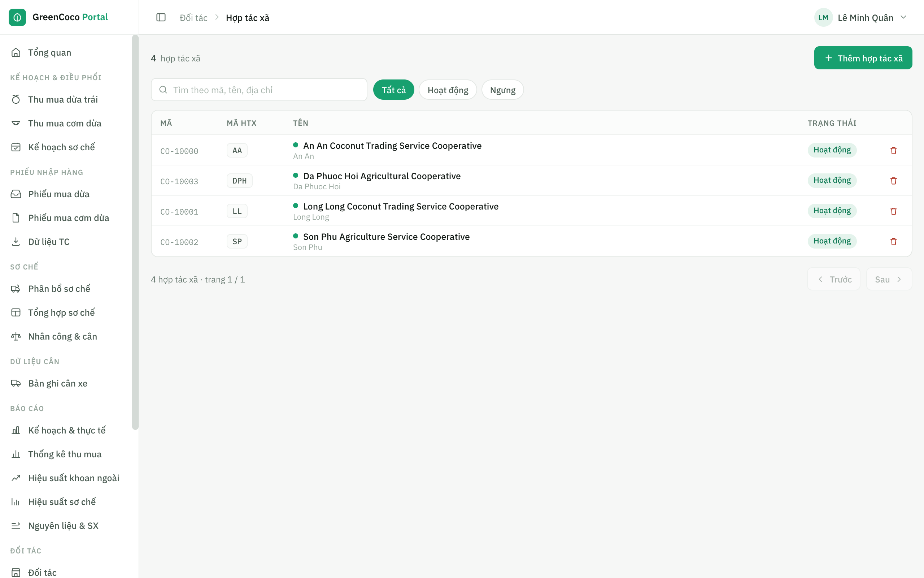This screenshot has height=578, width=924.
Task: Open Thống kê thu mua chart
Action: [x=66, y=454]
